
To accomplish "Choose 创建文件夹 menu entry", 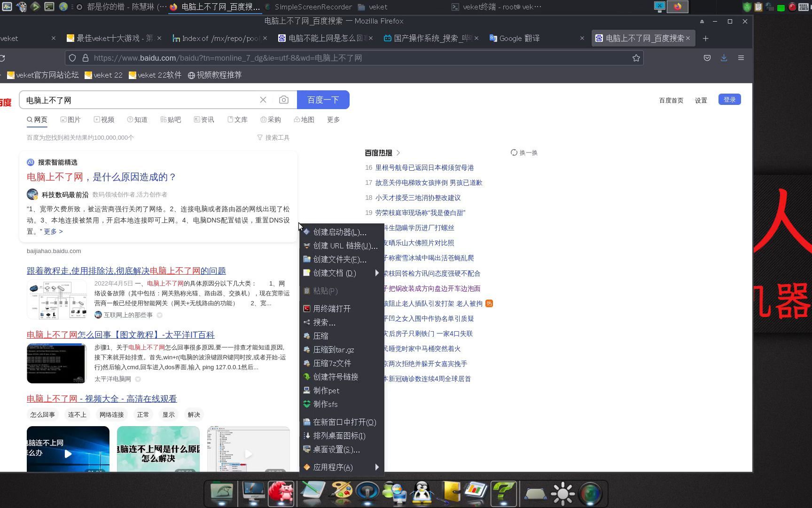I will (342, 259).
